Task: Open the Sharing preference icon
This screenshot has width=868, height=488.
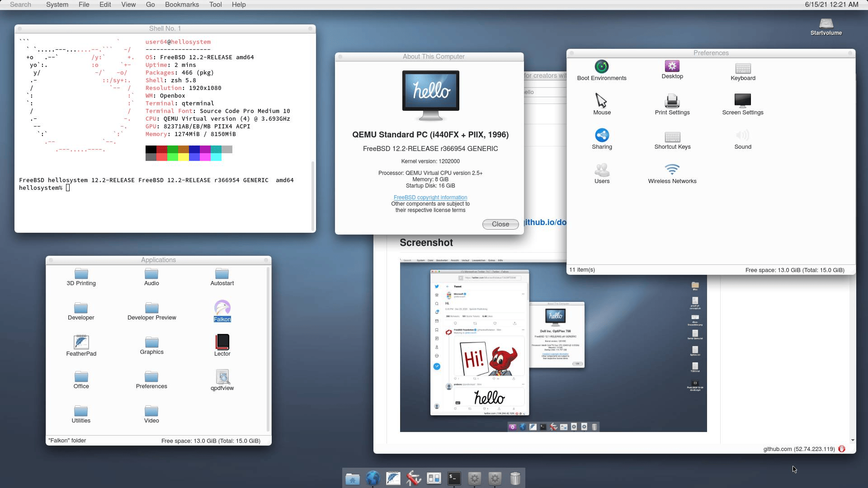Action: pyautogui.click(x=601, y=136)
